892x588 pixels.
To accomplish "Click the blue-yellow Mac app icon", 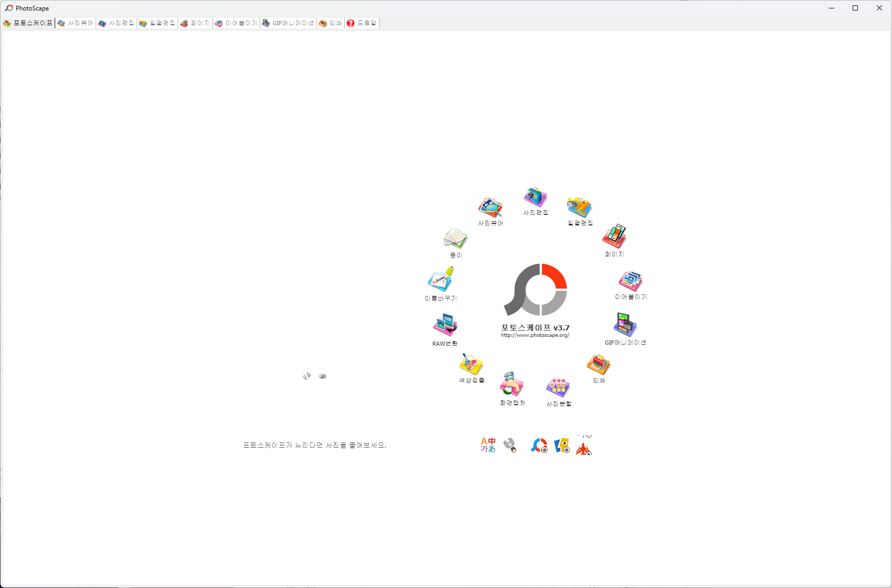I will tap(562, 446).
